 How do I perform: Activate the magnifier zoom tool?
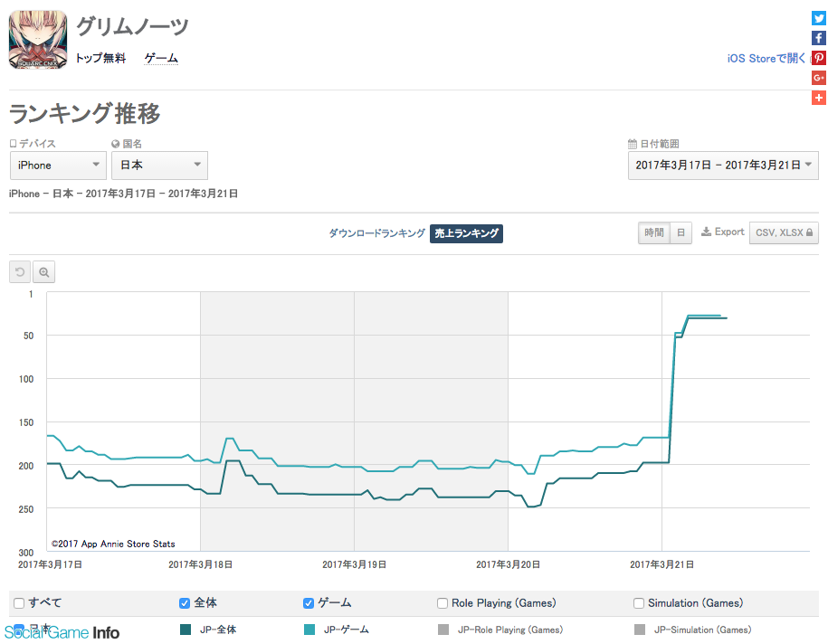point(43,272)
